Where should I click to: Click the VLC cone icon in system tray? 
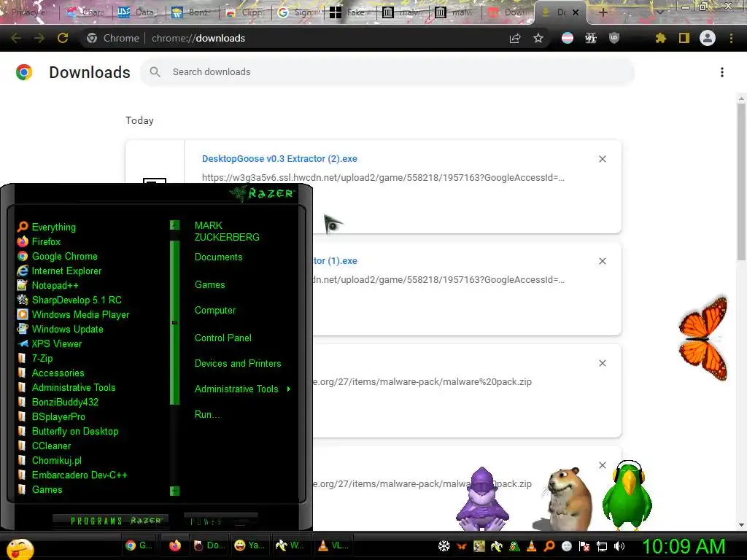532,546
